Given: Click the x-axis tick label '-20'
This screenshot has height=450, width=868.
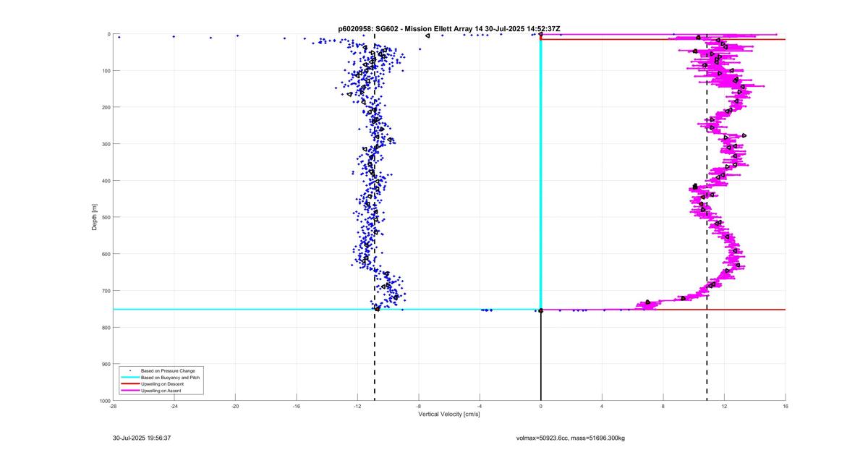Looking at the screenshot, I should [235, 406].
